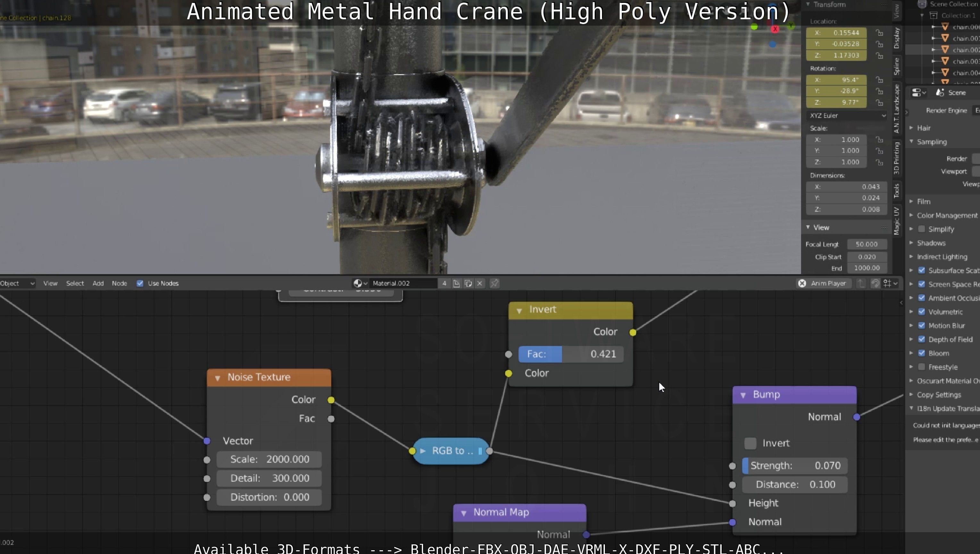Click the chain.001 mesh icon in outliner
The image size is (980, 554).
pyautogui.click(x=945, y=38)
